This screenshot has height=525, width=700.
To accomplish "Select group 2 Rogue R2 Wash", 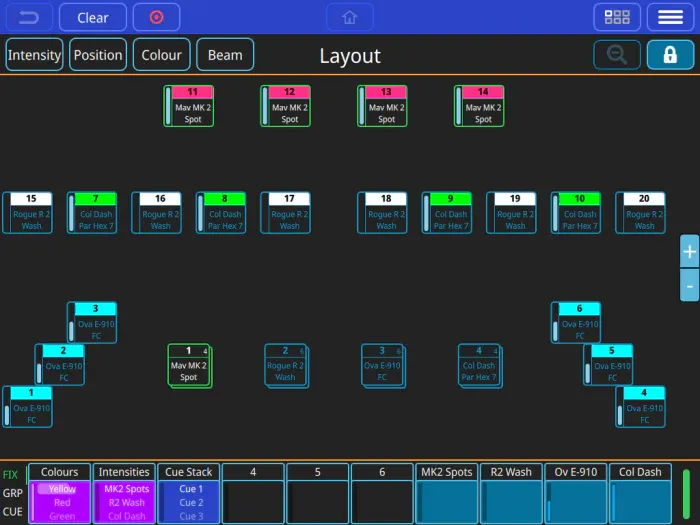I will [287, 366].
